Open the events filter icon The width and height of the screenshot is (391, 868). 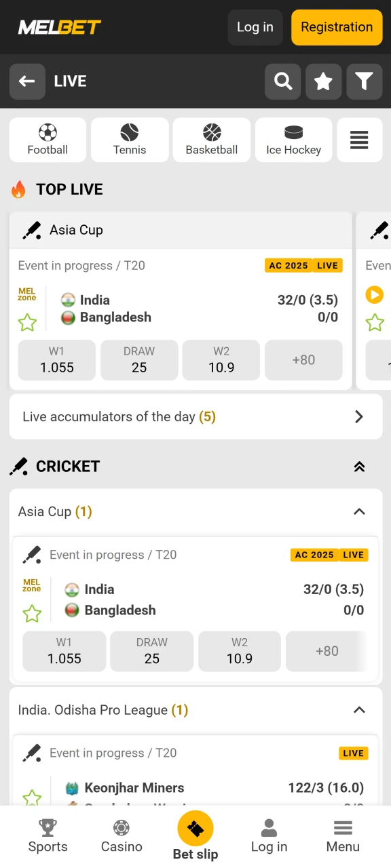[364, 81]
